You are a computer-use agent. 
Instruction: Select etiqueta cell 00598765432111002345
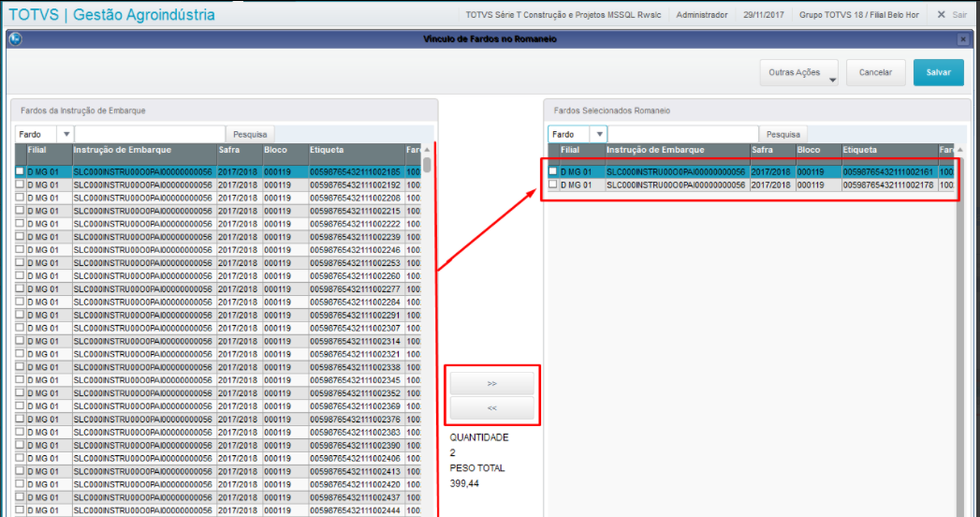357,380
